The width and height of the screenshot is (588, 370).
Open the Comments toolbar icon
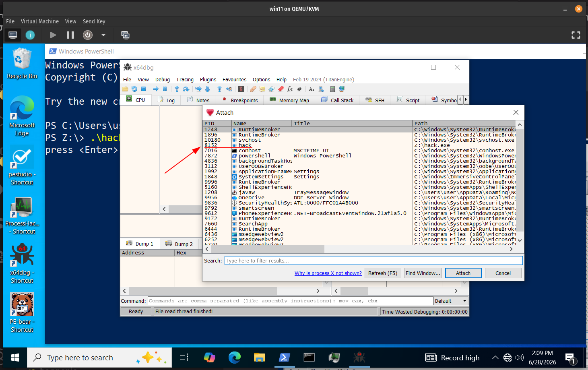[x=262, y=89]
